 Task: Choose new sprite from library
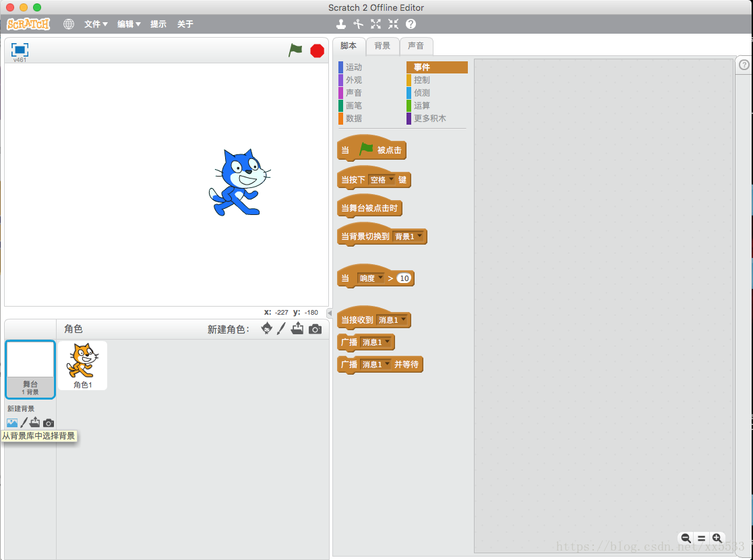(x=266, y=329)
